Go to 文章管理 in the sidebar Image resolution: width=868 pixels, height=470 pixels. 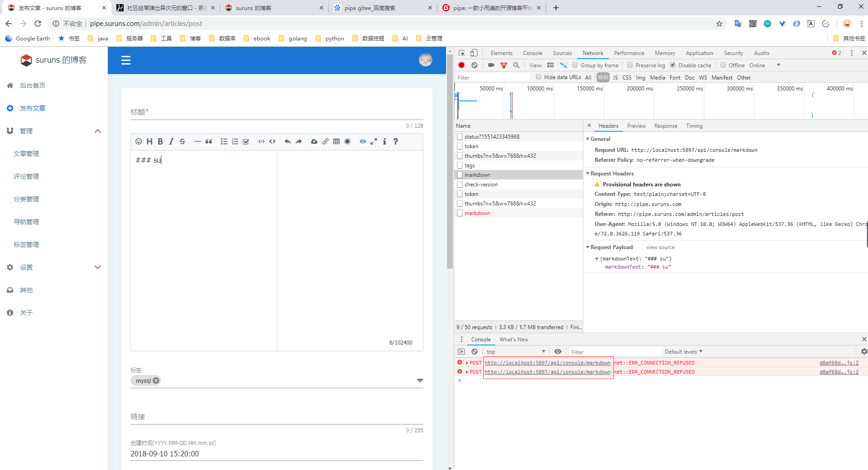click(x=26, y=154)
